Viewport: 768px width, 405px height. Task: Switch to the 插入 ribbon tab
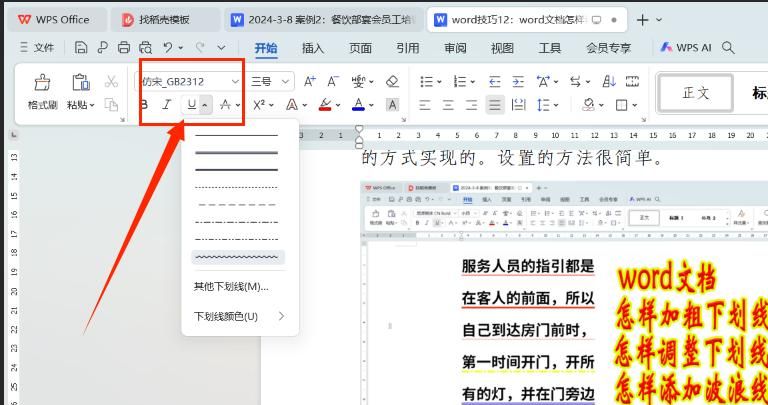[x=313, y=48]
